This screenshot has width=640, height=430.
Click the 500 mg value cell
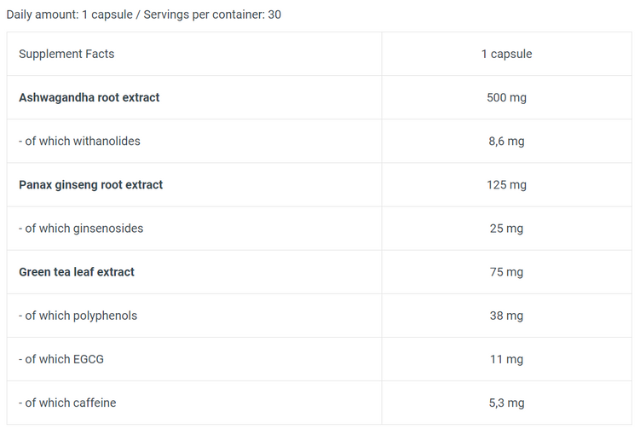coord(506,98)
